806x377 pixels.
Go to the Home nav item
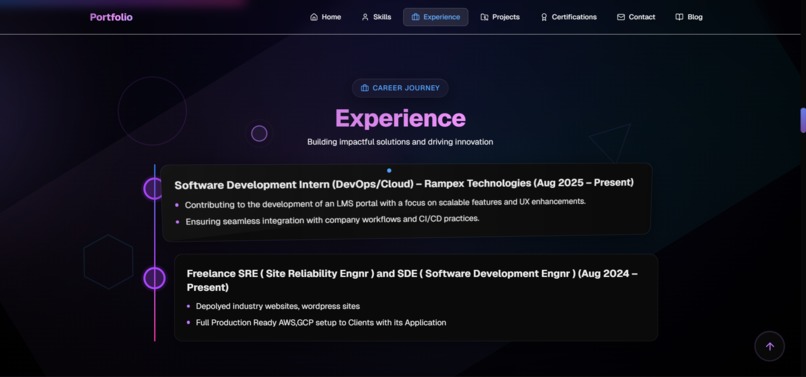(x=325, y=17)
